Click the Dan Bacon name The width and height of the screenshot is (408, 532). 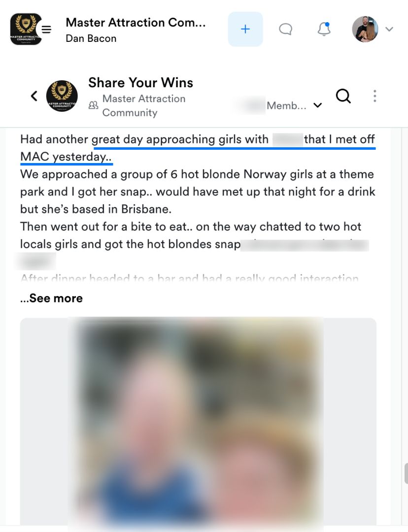click(x=91, y=38)
